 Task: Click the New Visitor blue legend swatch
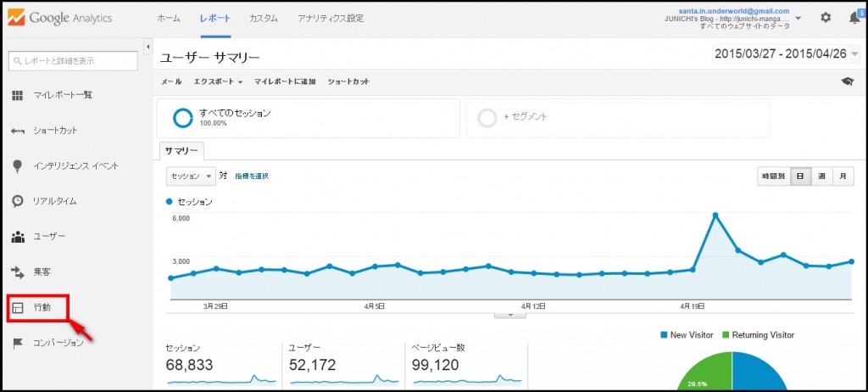point(663,335)
